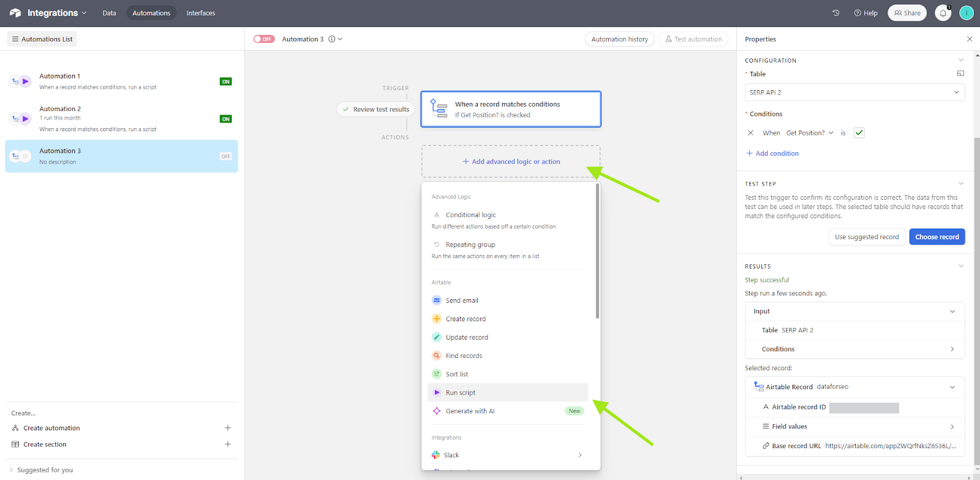Image resolution: width=980 pixels, height=480 pixels.
Task: Click plus icon beside Create automation
Action: point(228,428)
